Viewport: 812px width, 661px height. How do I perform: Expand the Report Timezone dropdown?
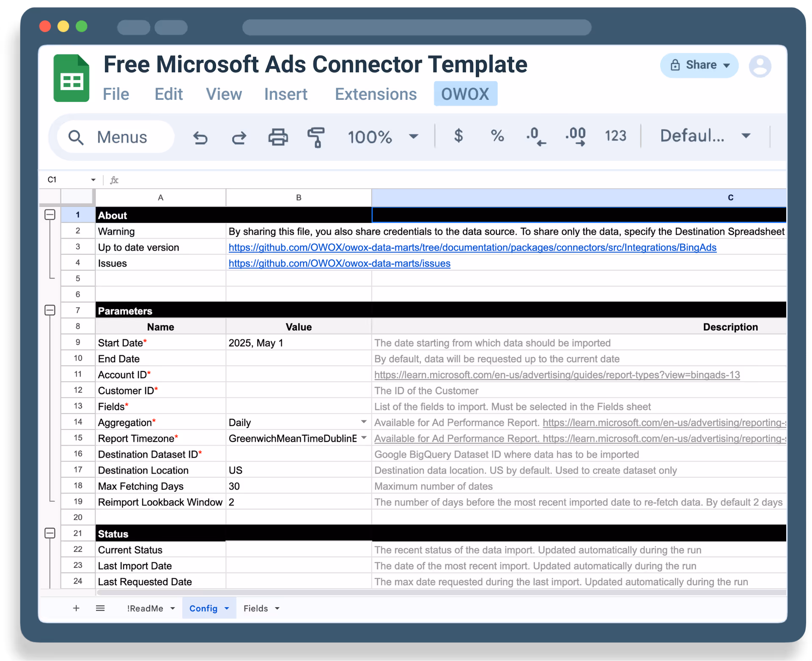click(363, 438)
